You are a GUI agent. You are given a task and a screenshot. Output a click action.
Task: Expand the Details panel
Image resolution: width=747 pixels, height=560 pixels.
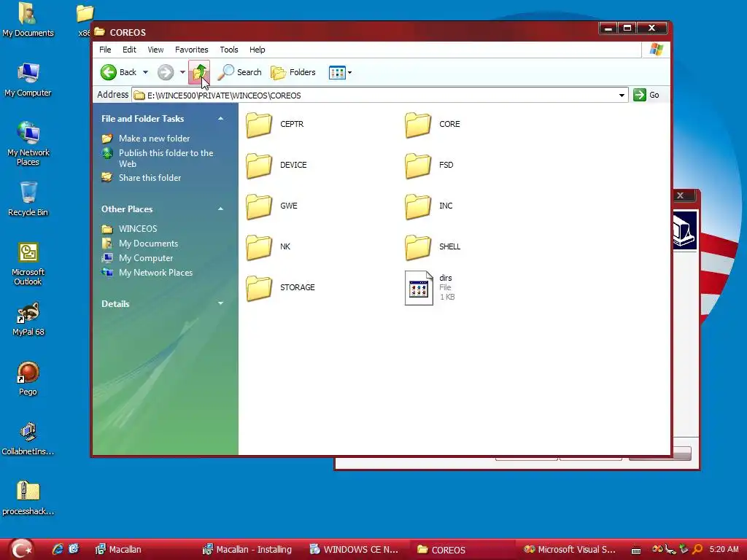[x=220, y=303]
